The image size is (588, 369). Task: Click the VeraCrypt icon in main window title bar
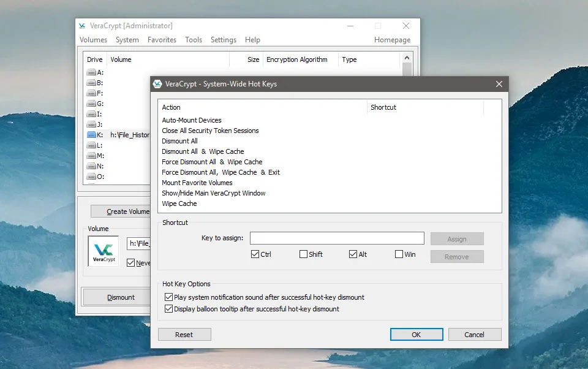coord(82,26)
